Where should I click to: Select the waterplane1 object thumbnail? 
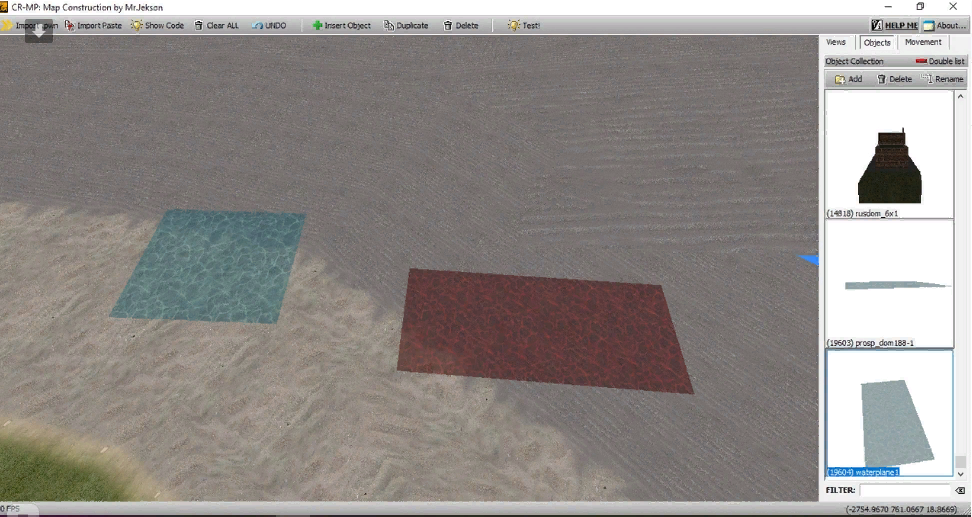pos(890,413)
